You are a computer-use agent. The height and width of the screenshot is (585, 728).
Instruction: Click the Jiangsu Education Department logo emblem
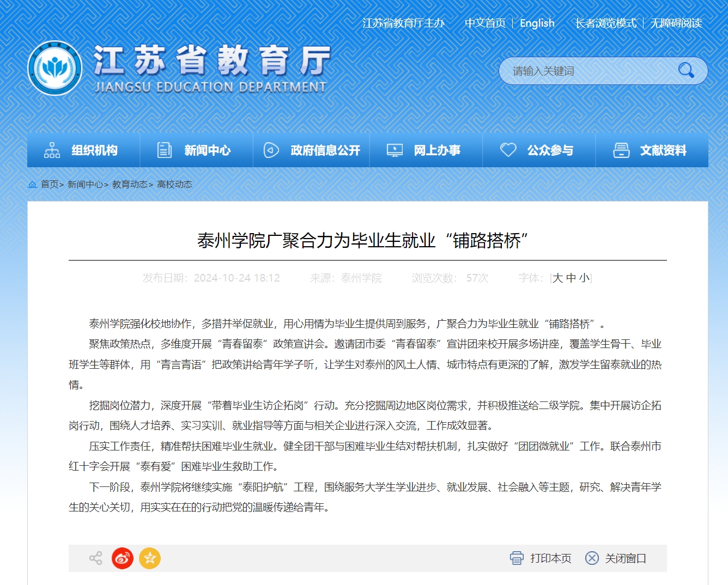pyautogui.click(x=55, y=69)
